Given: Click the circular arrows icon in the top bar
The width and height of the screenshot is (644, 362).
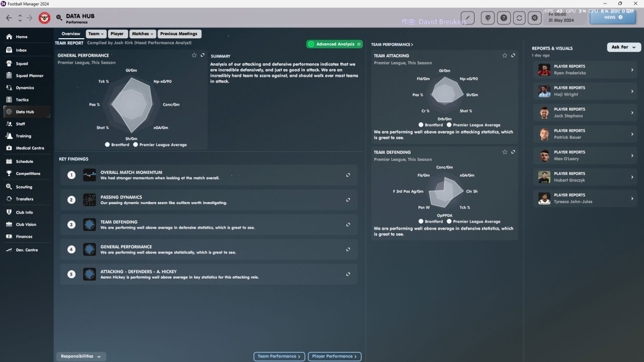Looking at the screenshot, I should pyautogui.click(x=519, y=18).
